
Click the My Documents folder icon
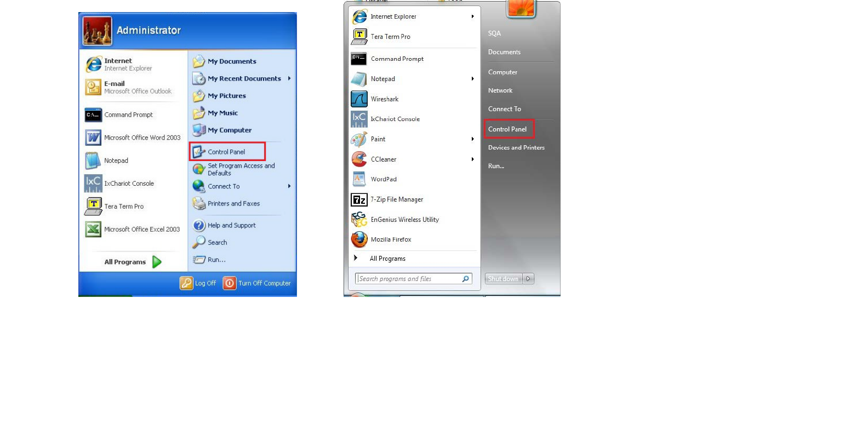tap(199, 61)
